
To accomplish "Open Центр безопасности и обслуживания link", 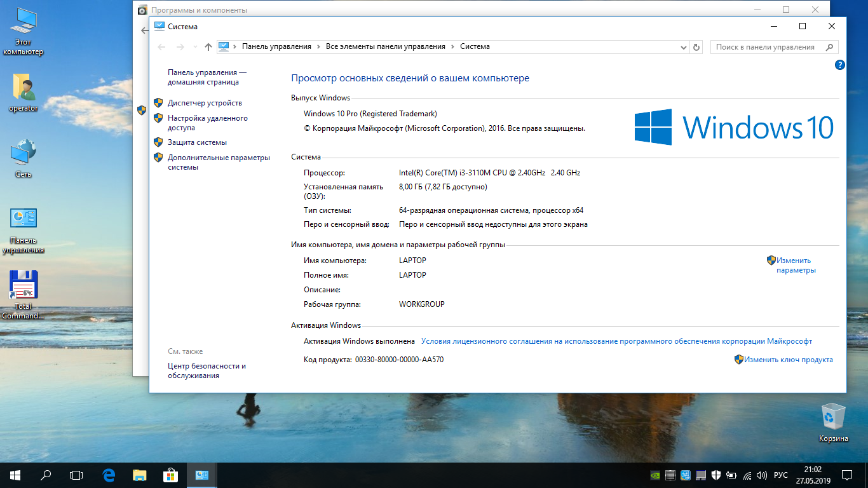I will coord(207,370).
